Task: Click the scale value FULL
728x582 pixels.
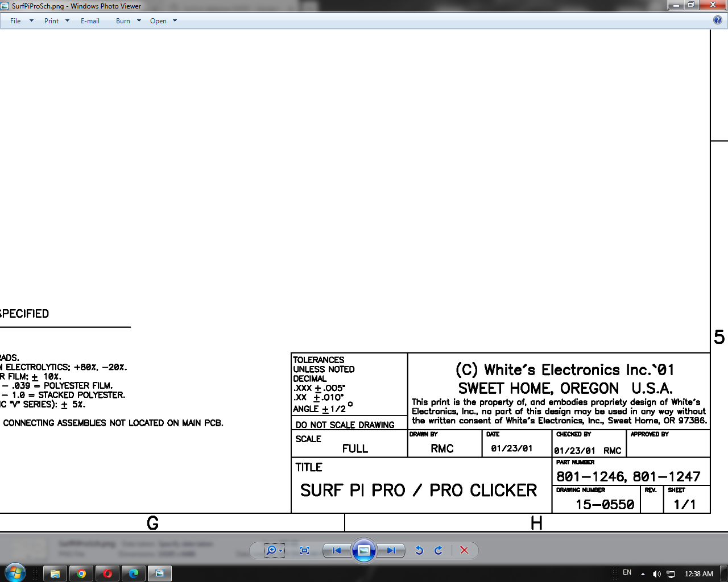Action: tap(355, 448)
